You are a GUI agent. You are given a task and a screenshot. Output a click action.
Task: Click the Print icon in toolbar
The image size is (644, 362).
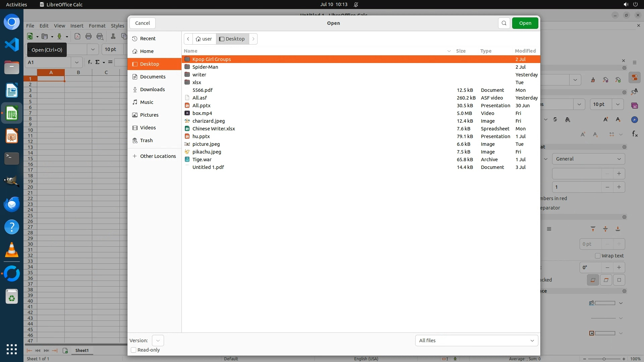(x=89, y=37)
